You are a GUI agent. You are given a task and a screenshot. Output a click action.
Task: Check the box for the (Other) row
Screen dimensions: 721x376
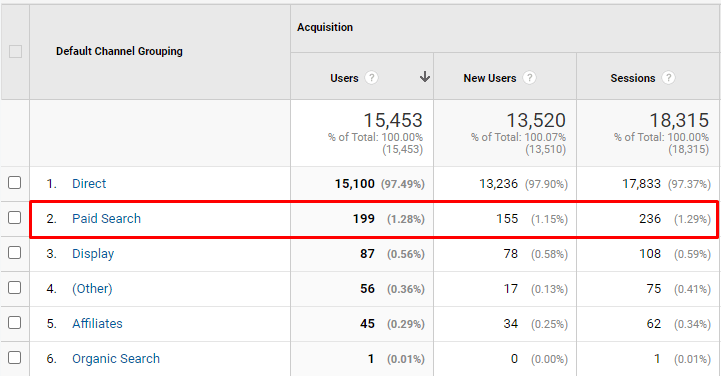[15, 287]
